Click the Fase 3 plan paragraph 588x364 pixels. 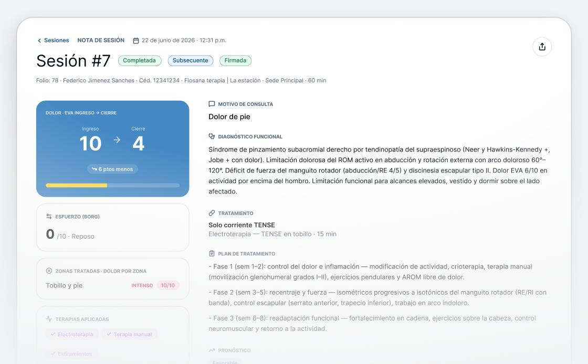pyautogui.click(x=372, y=324)
